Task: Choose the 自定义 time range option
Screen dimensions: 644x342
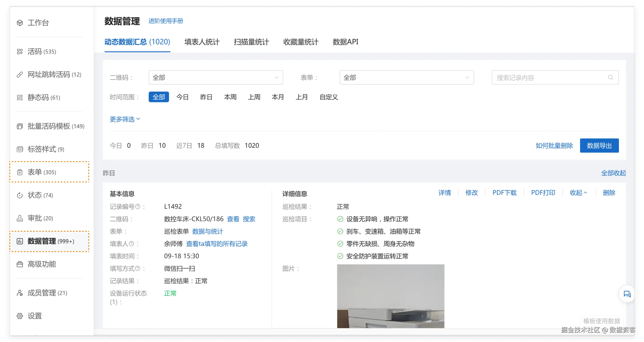Action: click(329, 97)
